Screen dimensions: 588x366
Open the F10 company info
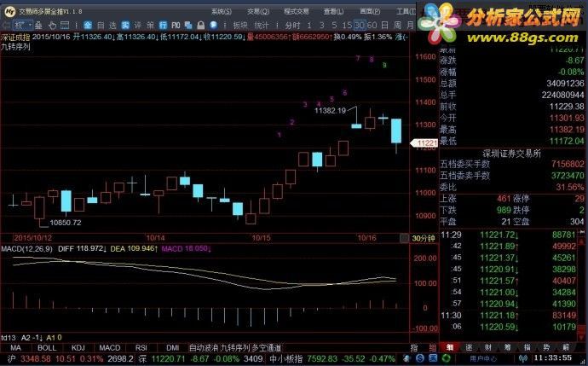click(x=176, y=25)
